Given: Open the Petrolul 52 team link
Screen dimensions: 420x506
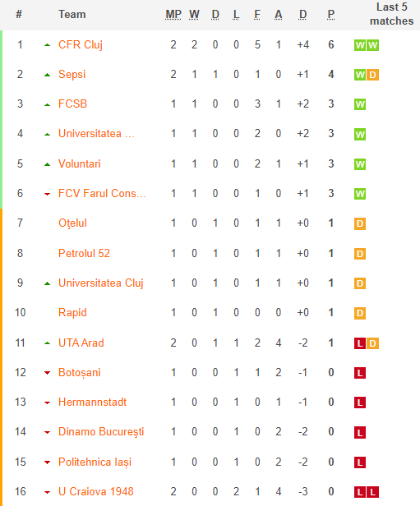Looking at the screenshot, I should [x=84, y=253].
